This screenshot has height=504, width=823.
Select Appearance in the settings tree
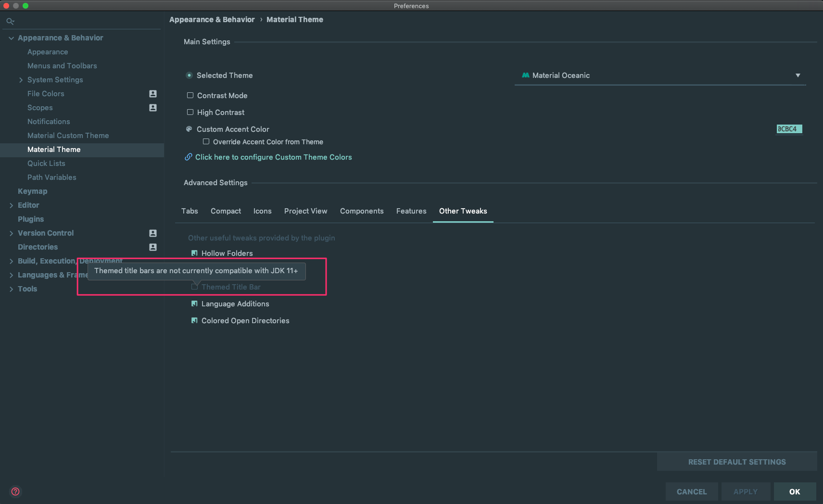tap(48, 52)
